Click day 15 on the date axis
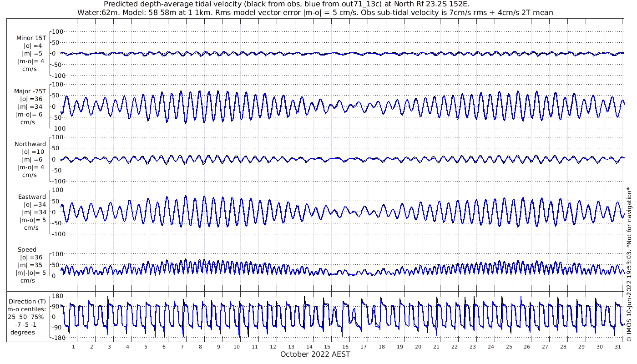 coord(327,347)
